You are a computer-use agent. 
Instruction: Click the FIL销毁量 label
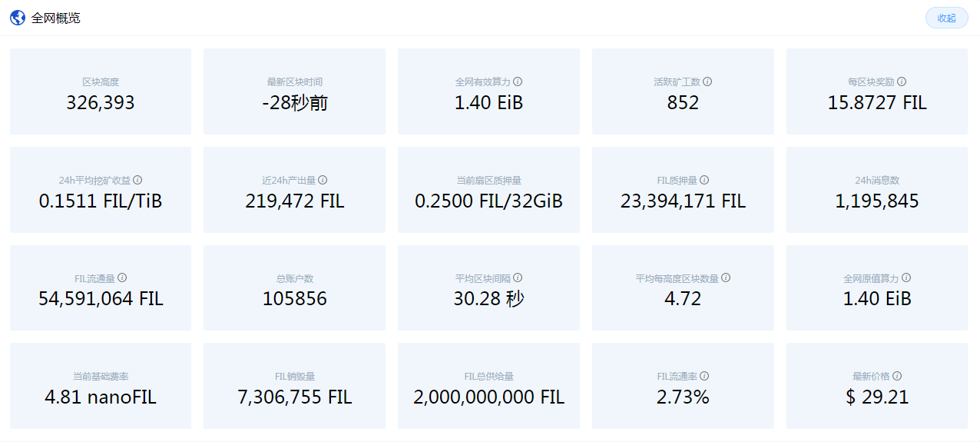tap(295, 376)
